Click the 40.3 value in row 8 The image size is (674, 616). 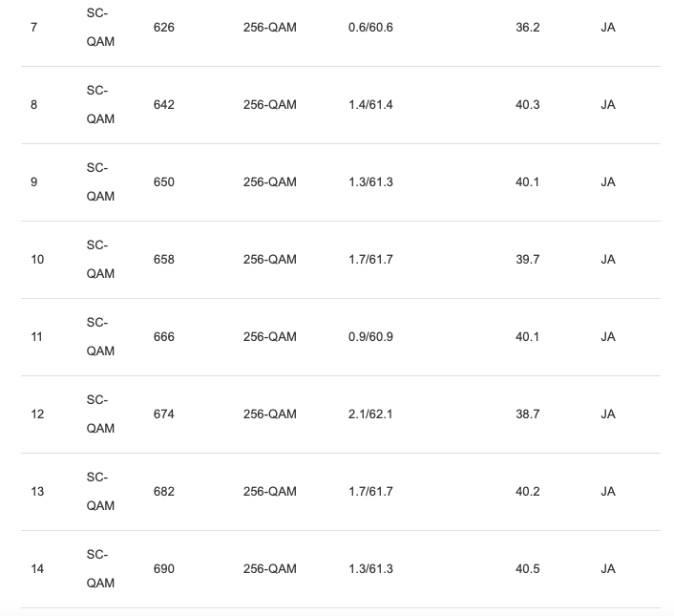click(x=527, y=105)
